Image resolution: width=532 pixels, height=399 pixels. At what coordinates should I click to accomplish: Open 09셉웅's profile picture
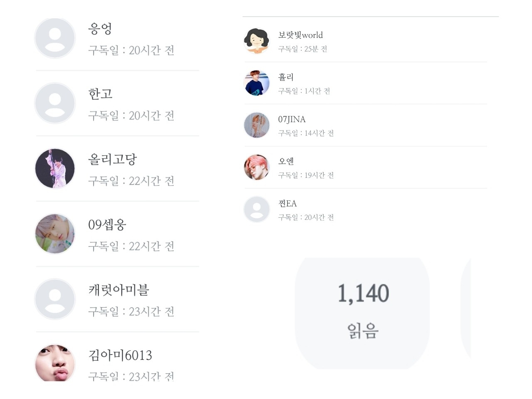pyautogui.click(x=55, y=234)
